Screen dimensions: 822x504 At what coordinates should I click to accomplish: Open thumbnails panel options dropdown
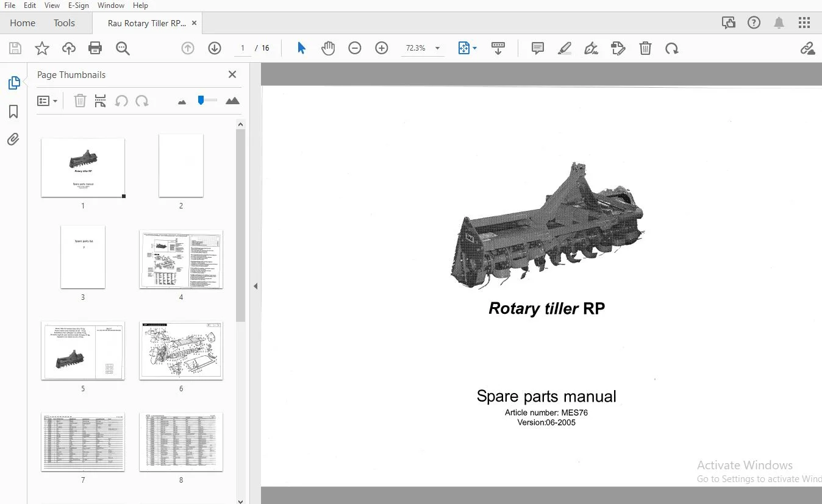(48, 101)
